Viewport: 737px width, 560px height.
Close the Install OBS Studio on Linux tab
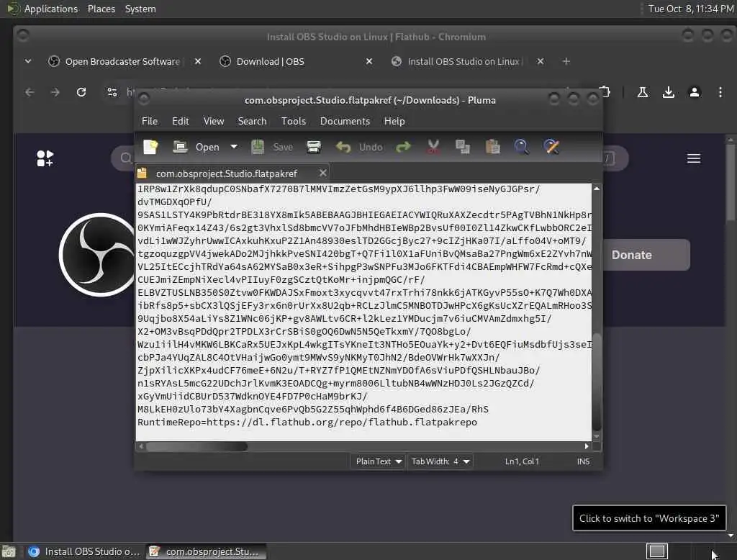[x=541, y=61]
